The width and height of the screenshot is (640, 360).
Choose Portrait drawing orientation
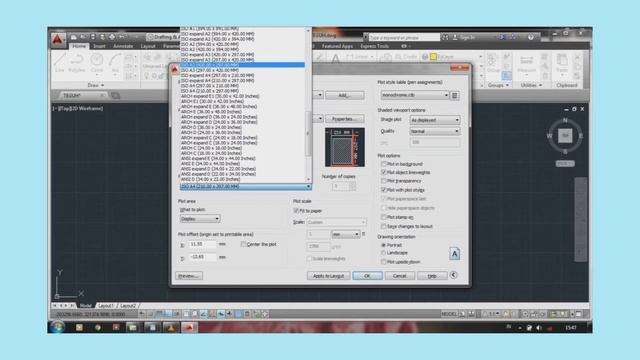383,245
